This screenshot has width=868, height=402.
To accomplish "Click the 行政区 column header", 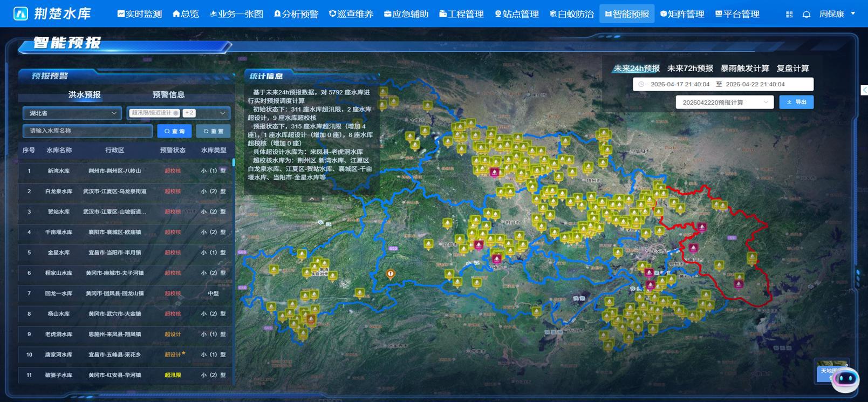I will tap(114, 151).
